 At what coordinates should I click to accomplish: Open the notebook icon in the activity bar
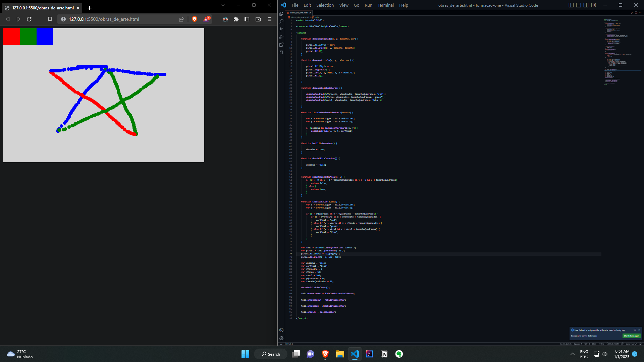click(281, 52)
